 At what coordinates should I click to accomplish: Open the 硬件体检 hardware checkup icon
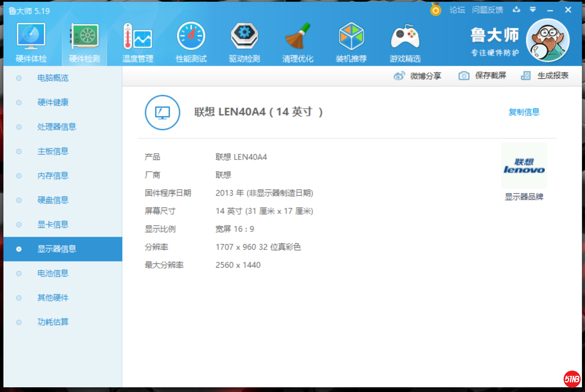(x=31, y=37)
